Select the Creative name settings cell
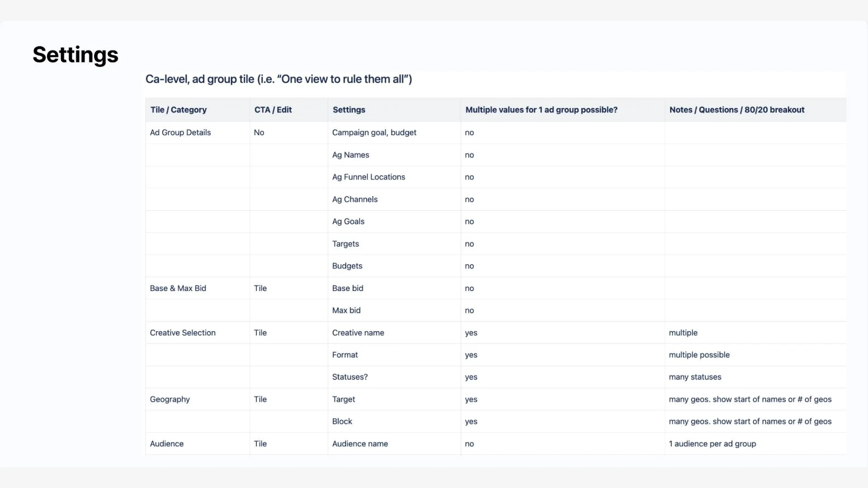868x488 pixels. pos(358,333)
